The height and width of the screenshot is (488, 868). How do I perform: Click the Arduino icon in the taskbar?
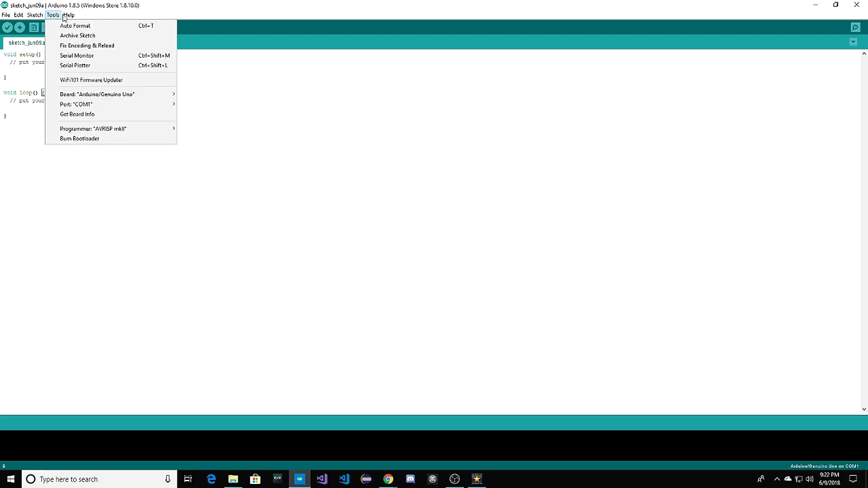(300, 479)
